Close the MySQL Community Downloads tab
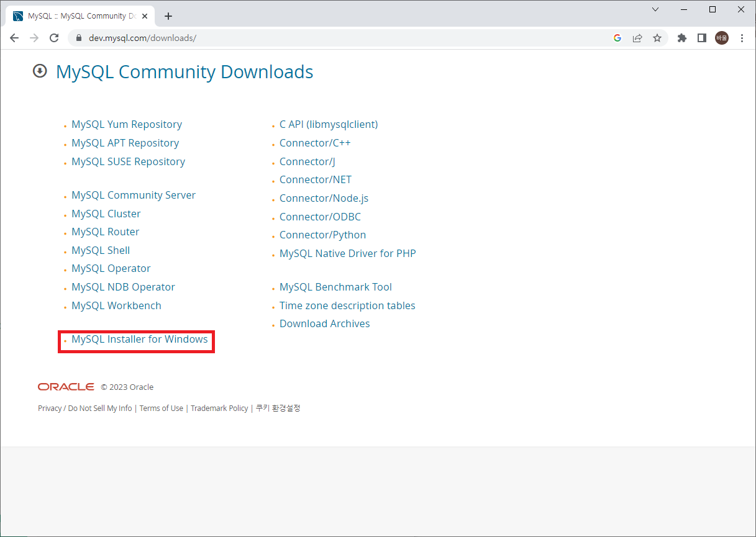Image resolution: width=756 pixels, height=537 pixels. click(x=144, y=16)
